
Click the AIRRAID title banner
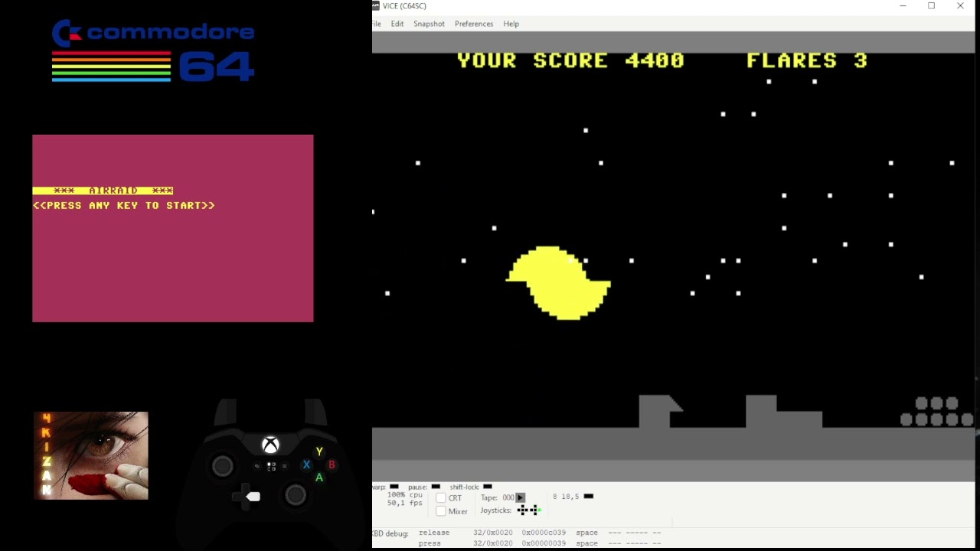103,191
